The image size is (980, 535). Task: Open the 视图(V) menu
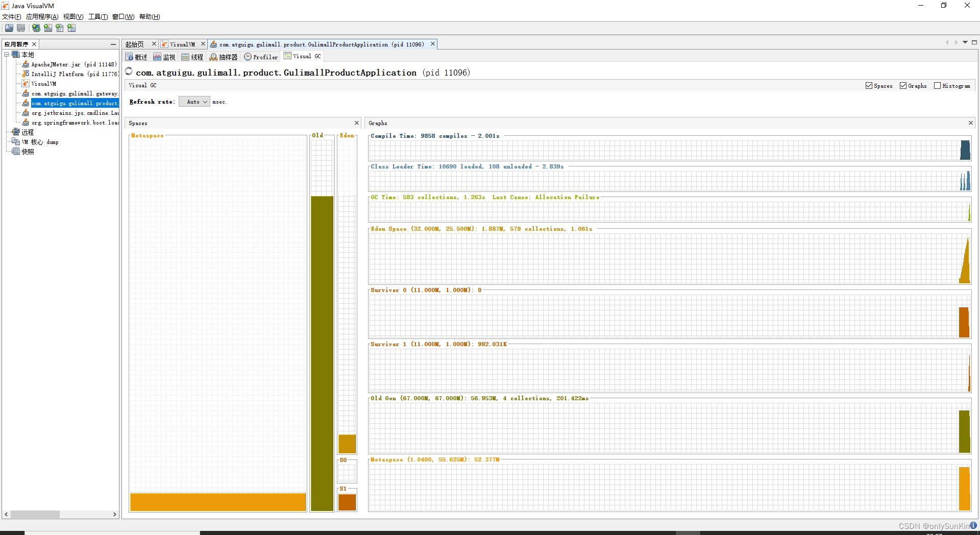coord(73,17)
